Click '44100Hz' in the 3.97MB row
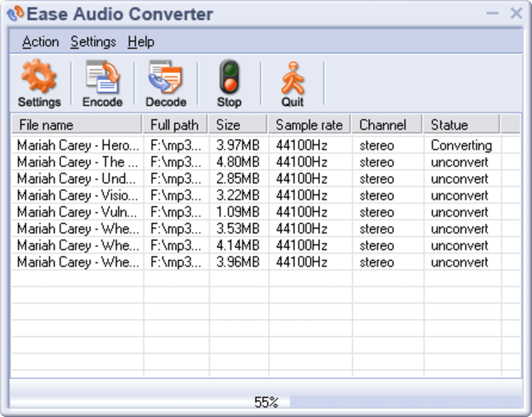Image resolution: width=532 pixels, height=417 pixels. (x=302, y=146)
